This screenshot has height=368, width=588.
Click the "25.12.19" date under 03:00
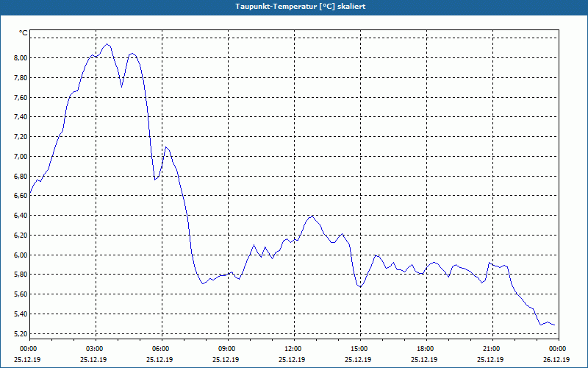(93, 359)
